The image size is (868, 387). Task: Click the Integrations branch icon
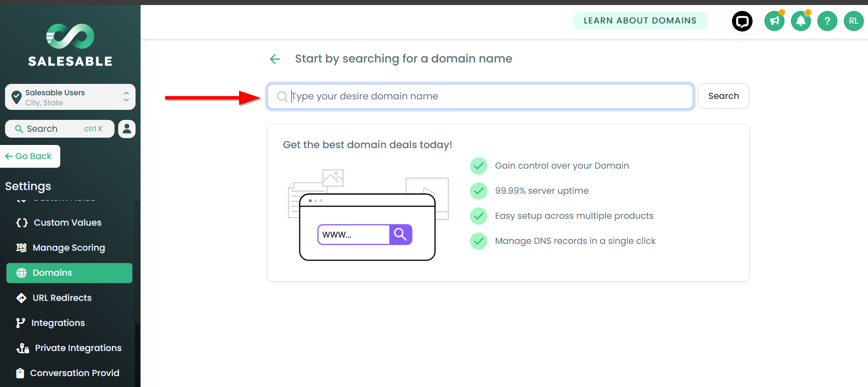coord(21,323)
